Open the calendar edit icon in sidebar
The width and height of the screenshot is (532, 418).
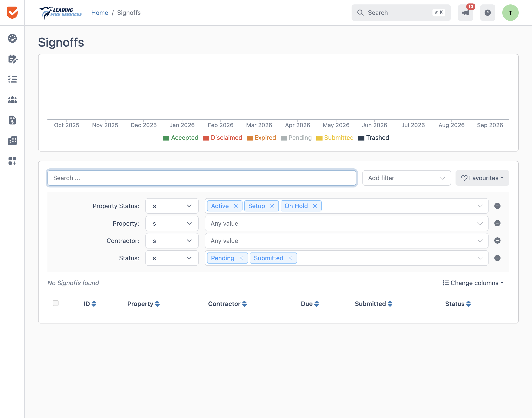pos(12,59)
